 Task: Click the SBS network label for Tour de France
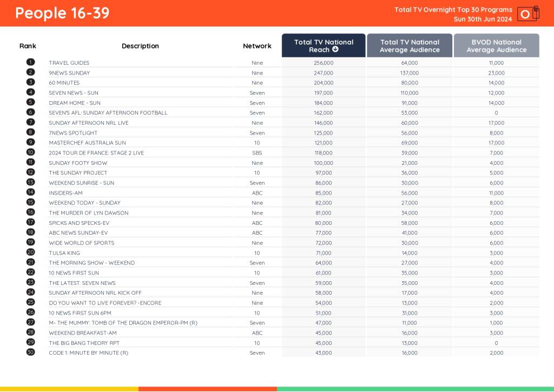(257, 152)
